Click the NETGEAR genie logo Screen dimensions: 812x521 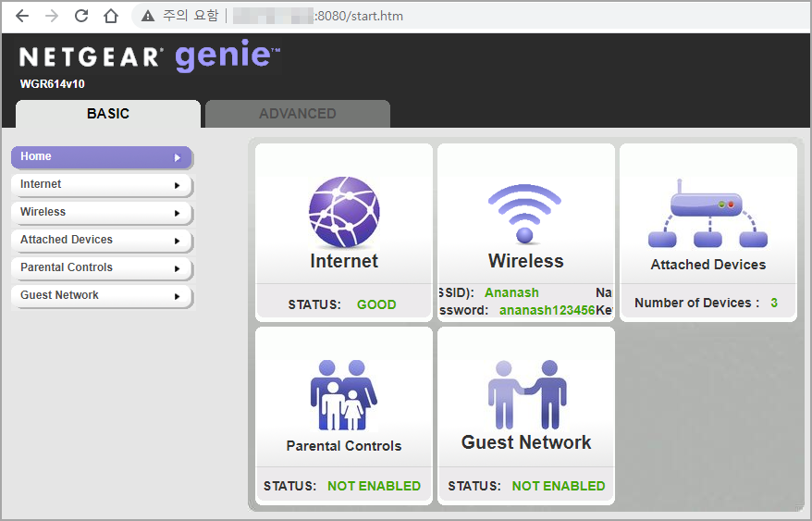click(x=150, y=56)
